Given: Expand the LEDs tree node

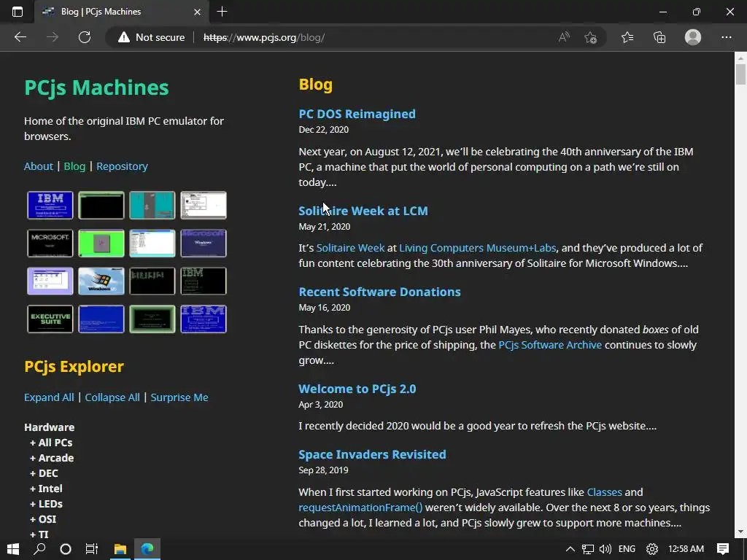Looking at the screenshot, I should (46, 503).
